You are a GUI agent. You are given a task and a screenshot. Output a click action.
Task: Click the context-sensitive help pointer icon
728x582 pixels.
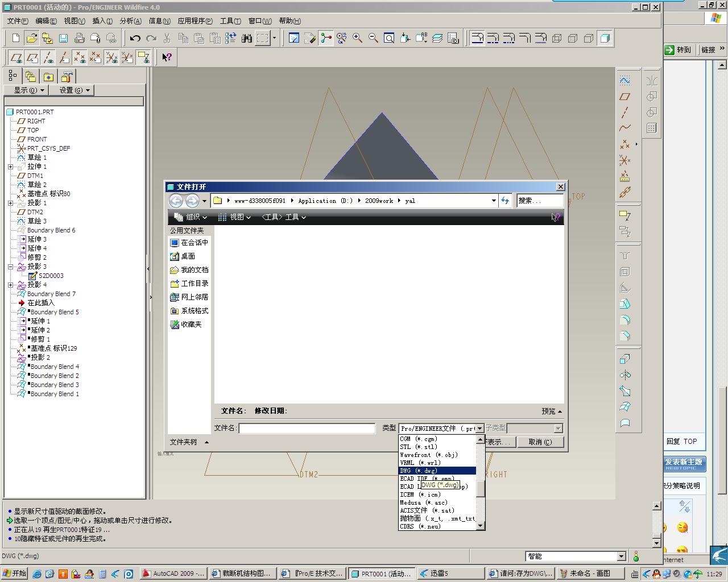167,57
